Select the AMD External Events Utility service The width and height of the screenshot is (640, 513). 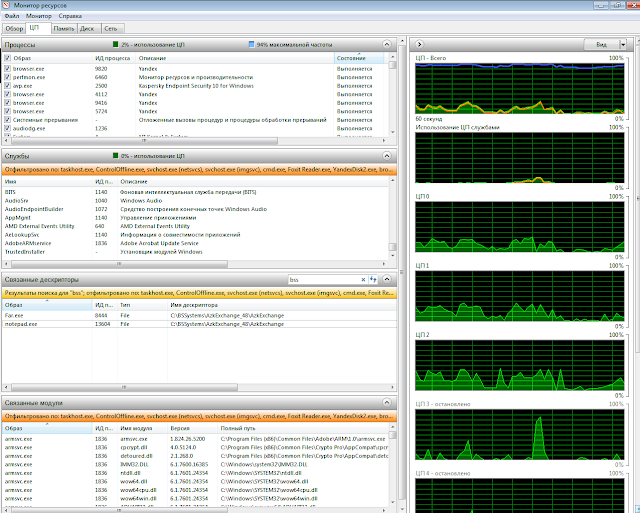[x=195, y=226]
